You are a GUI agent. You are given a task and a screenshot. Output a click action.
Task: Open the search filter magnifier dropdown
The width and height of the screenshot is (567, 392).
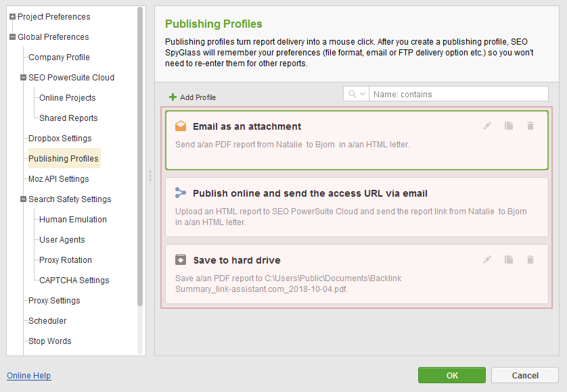pyautogui.click(x=356, y=94)
